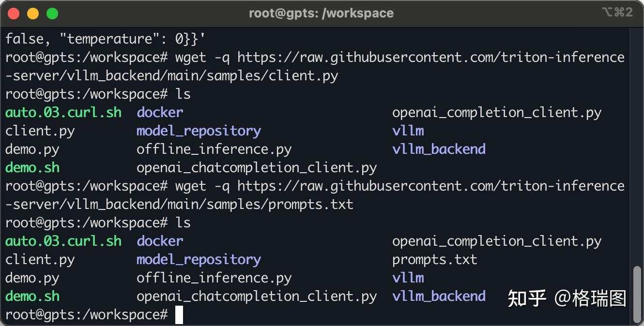Click vllm_backend directory in the last listing
The width and height of the screenshot is (644, 326).
click(439, 296)
